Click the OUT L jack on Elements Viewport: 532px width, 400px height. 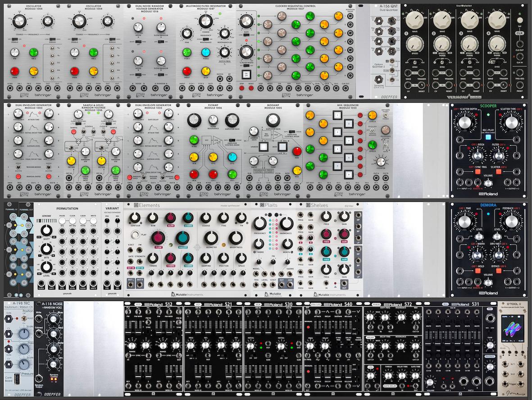click(x=130, y=285)
